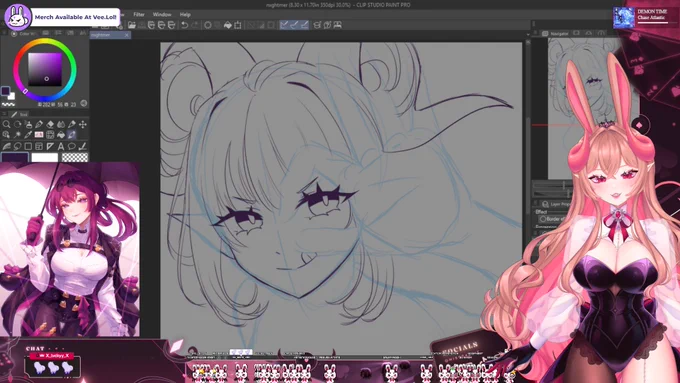The image size is (680, 383).
Task: Open the Filter menu
Action: click(x=139, y=14)
